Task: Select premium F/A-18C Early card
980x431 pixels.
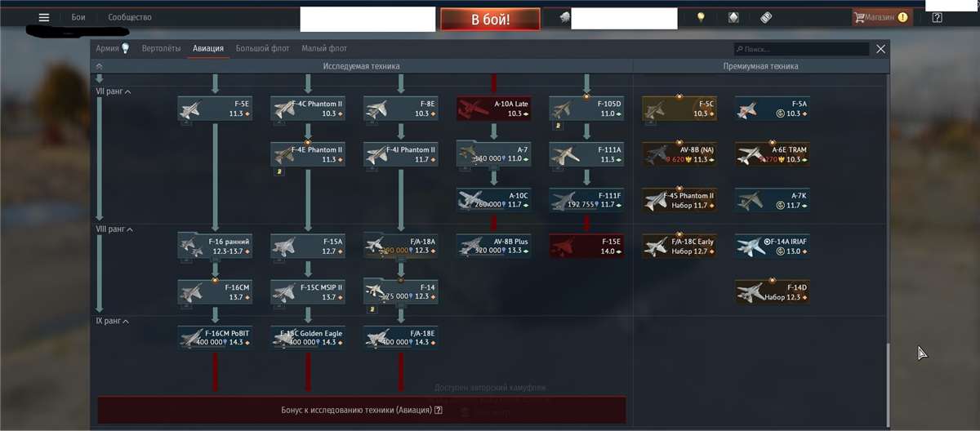Action: (x=679, y=246)
